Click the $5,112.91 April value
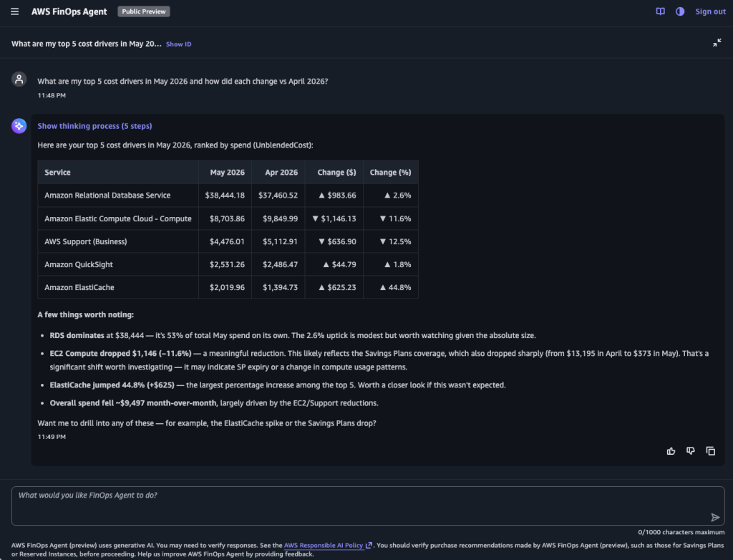The image size is (733, 560). (x=280, y=241)
